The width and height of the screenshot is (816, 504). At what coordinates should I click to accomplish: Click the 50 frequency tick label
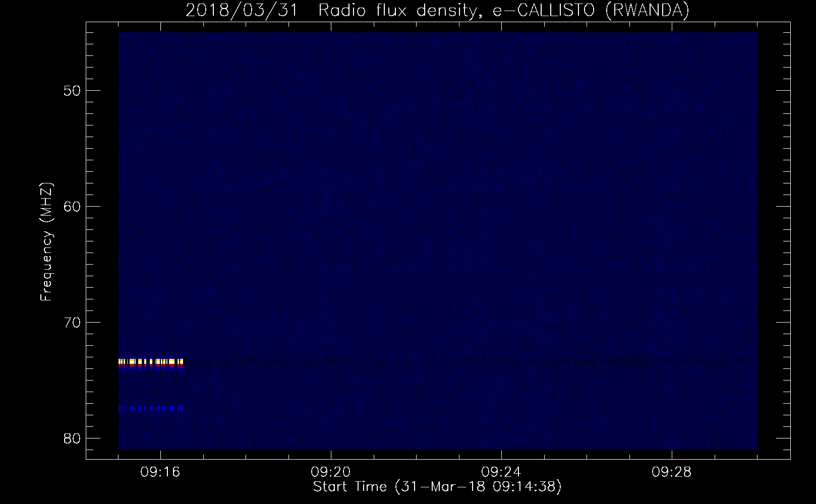coord(72,91)
